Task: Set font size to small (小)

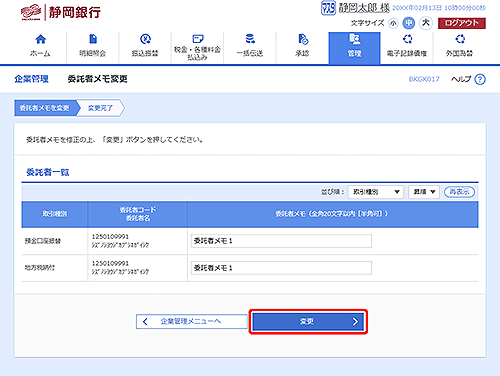Action: [x=393, y=23]
